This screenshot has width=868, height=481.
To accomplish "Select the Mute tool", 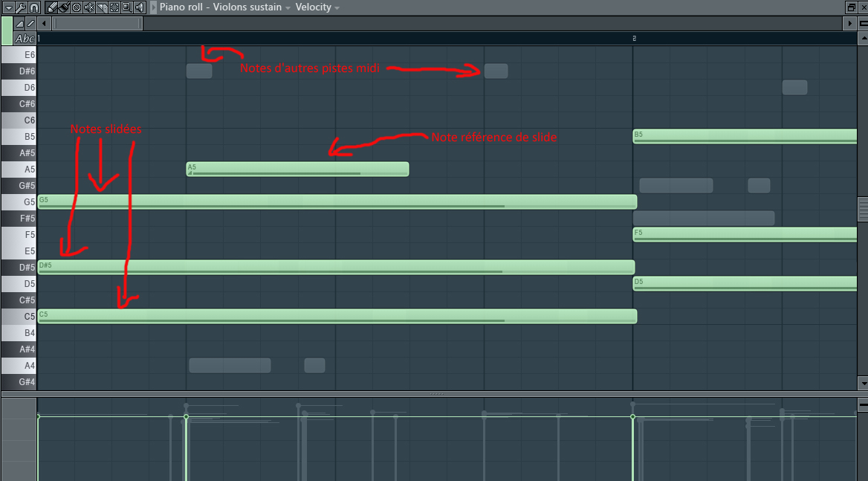I will [x=88, y=7].
